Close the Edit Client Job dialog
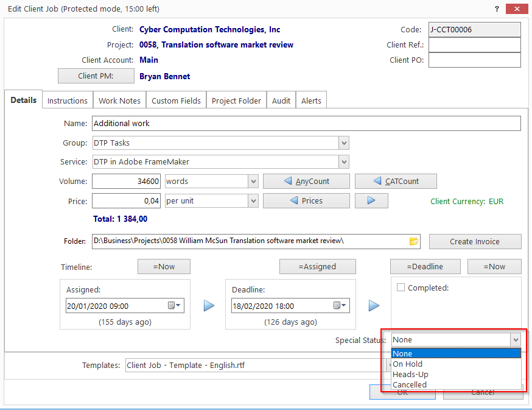Screen dimensions: 532x410 click(x=517, y=9)
